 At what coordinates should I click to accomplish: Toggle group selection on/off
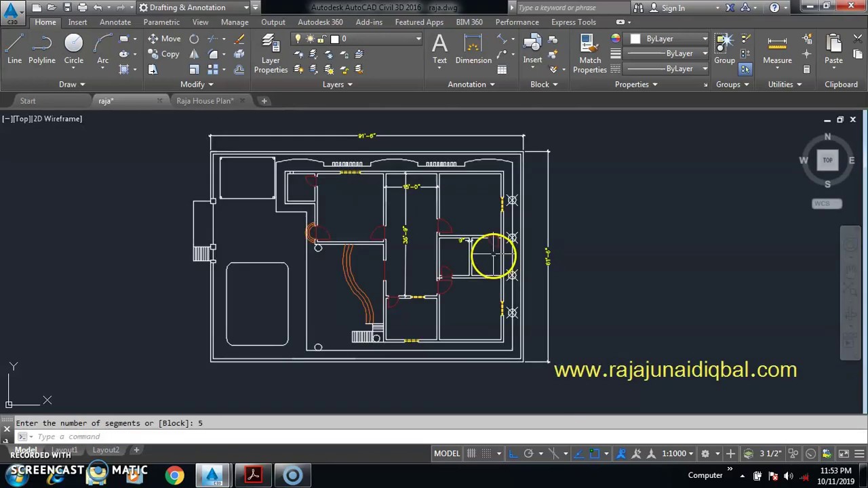[745, 69]
